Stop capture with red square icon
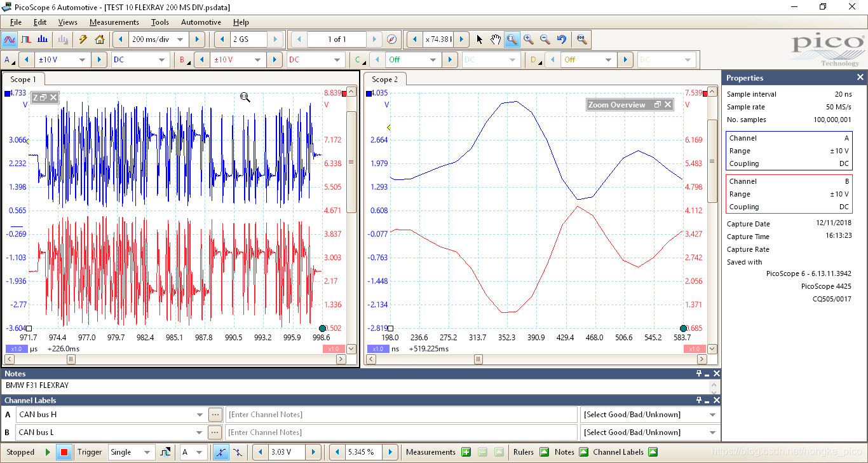 [x=64, y=452]
